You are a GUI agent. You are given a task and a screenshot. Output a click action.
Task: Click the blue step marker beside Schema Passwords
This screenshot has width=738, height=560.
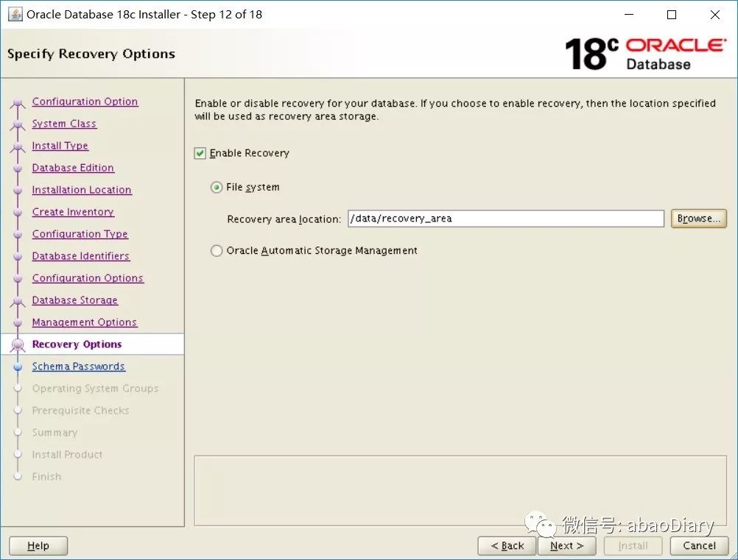18,366
